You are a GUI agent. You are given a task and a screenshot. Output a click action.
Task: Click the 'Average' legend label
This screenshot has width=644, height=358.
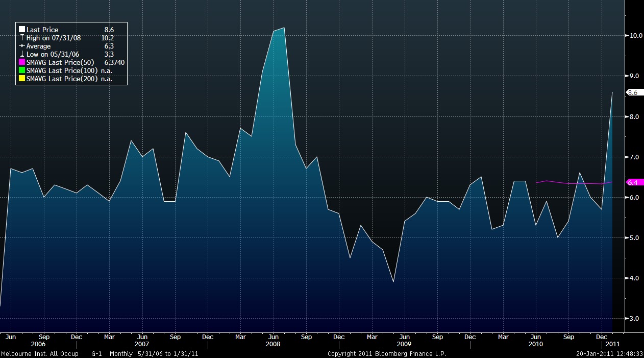coord(38,46)
